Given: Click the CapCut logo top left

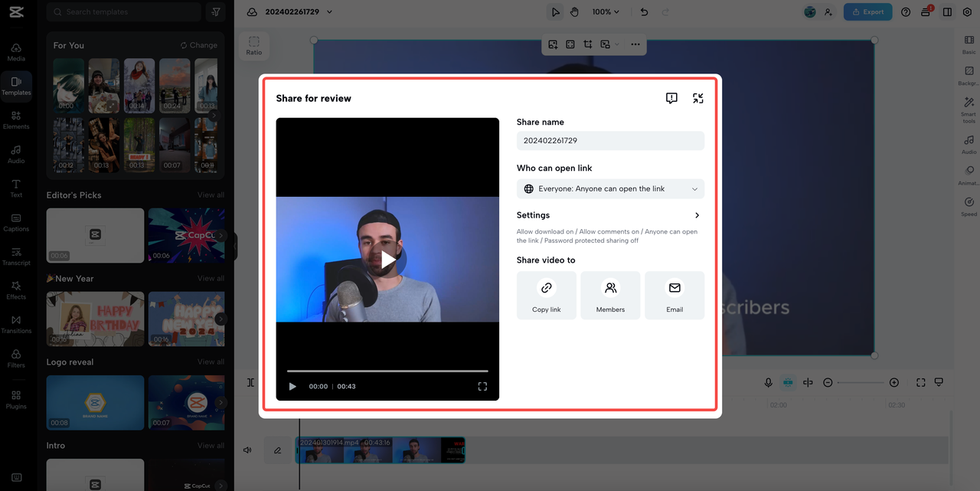Looking at the screenshot, I should point(16,11).
